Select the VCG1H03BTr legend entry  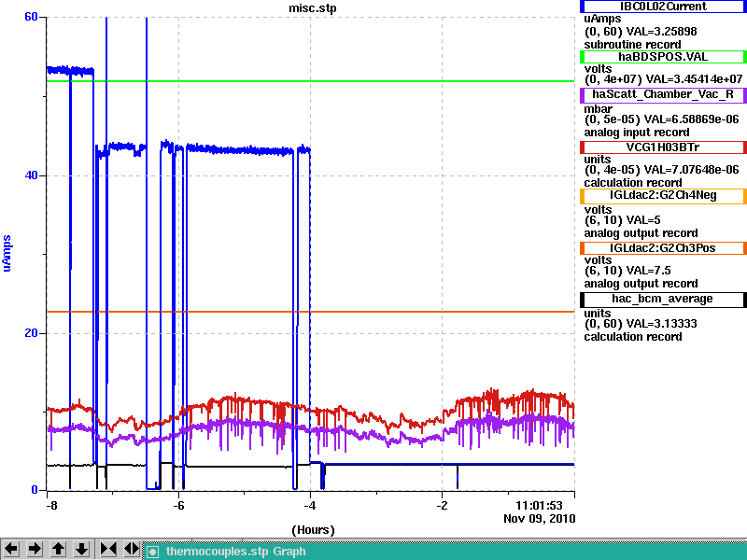(663, 147)
